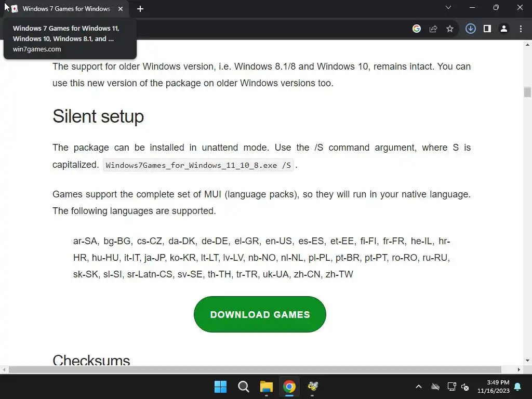
Task: Open the Chrome downloads icon
Action: (x=470, y=29)
